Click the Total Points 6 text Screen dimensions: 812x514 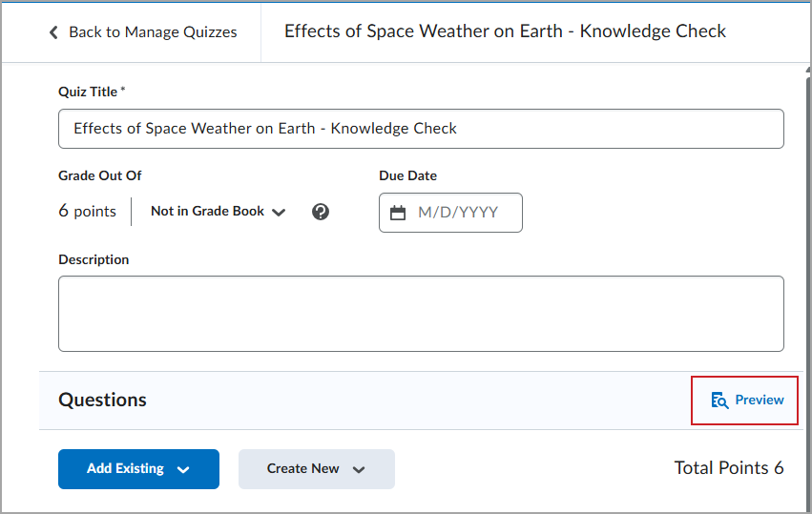pos(729,468)
